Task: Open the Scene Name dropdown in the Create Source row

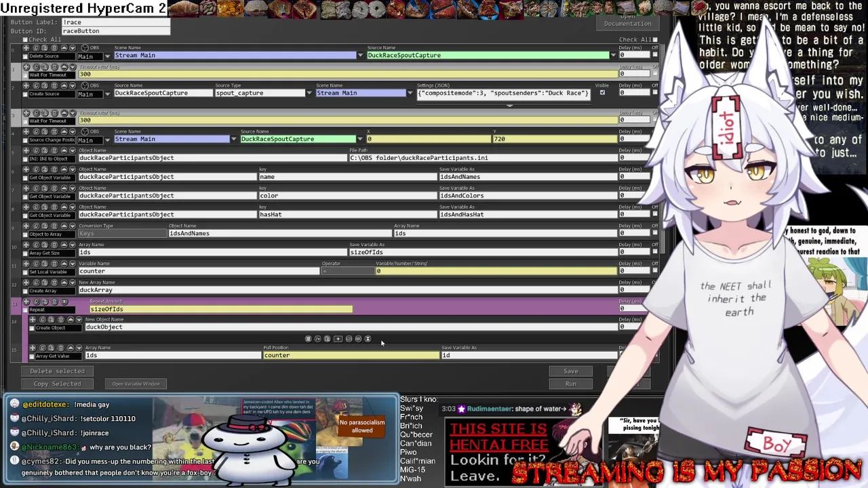Action: coord(410,93)
